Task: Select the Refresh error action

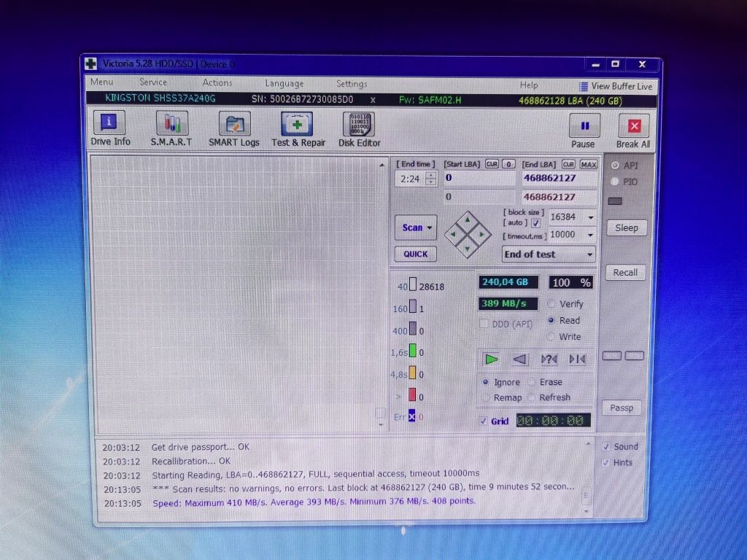Action: click(531, 397)
